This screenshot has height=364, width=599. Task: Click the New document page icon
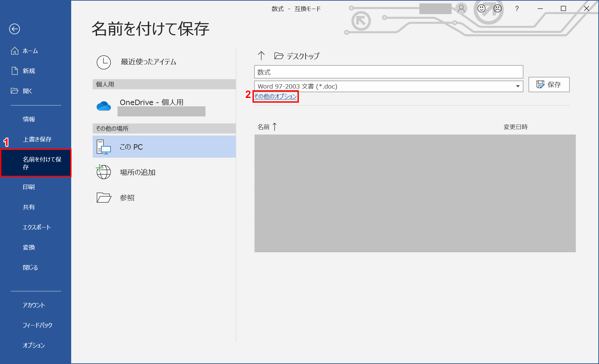(15, 71)
